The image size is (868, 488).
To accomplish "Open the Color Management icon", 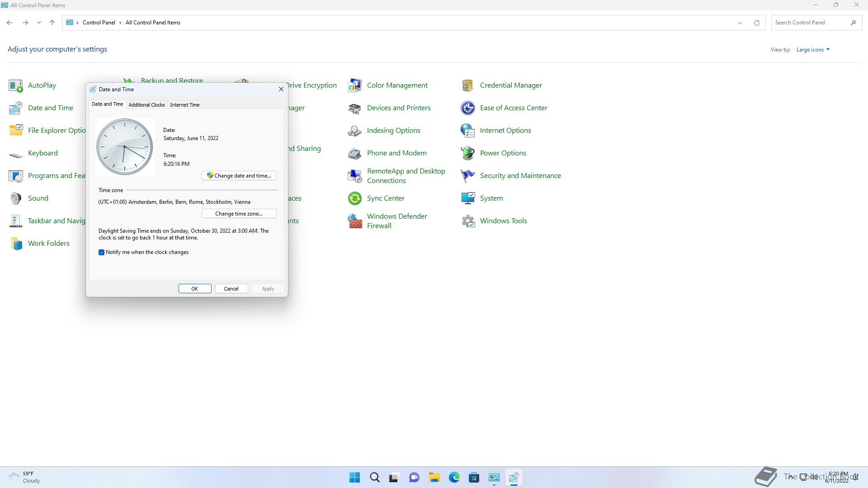I will (x=355, y=85).
